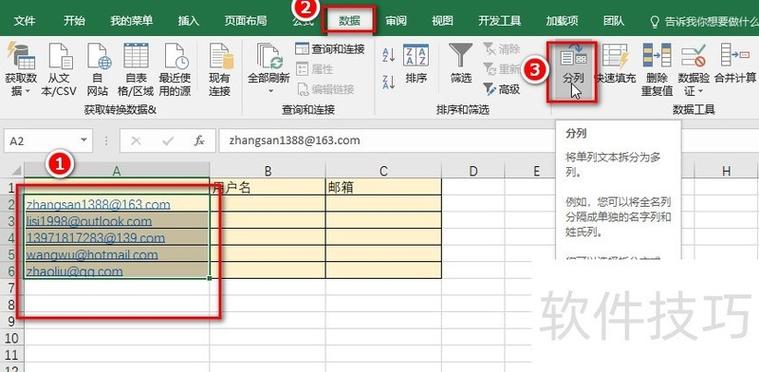The height and width of the screenshot is (372, 759).
Task: Open the 文件 (File) tab
Action: pyautogui.click(x=25, y=21)
